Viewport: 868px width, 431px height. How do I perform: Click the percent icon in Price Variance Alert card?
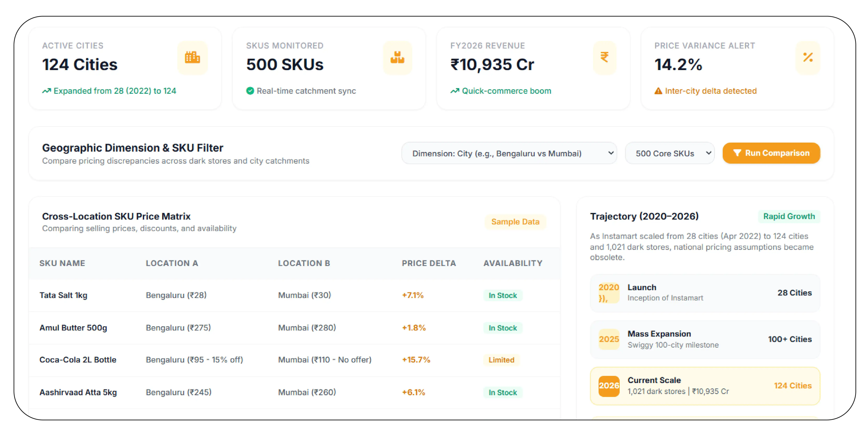(808, 57)
